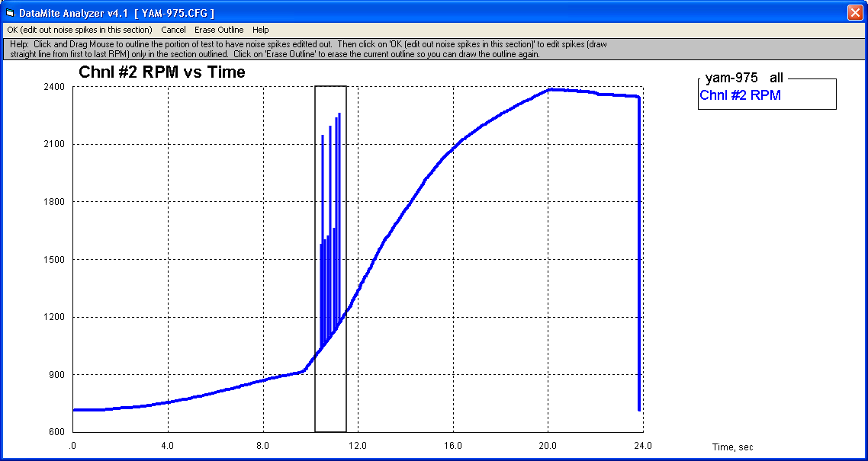Click the X-axis label 20.0

point(548,445)
